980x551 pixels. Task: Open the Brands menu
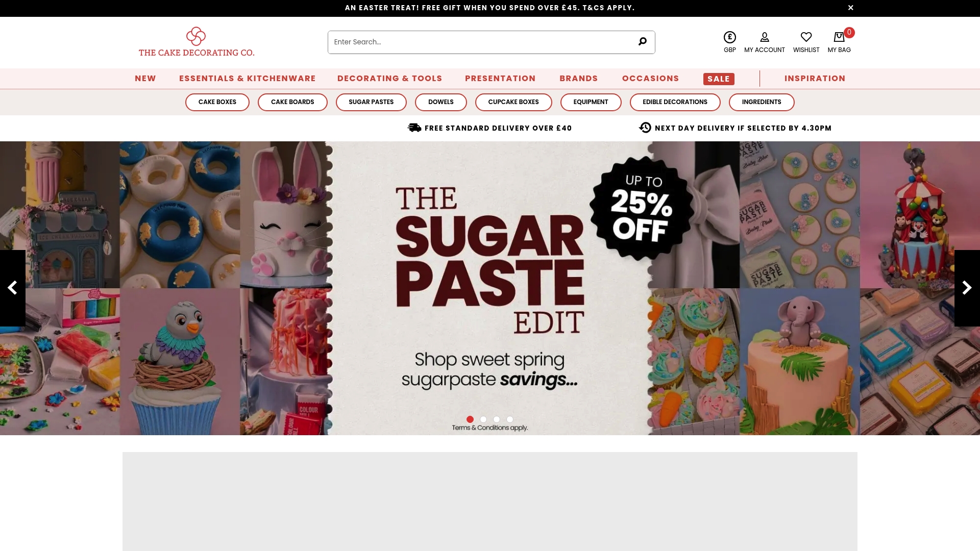[578, 79]
